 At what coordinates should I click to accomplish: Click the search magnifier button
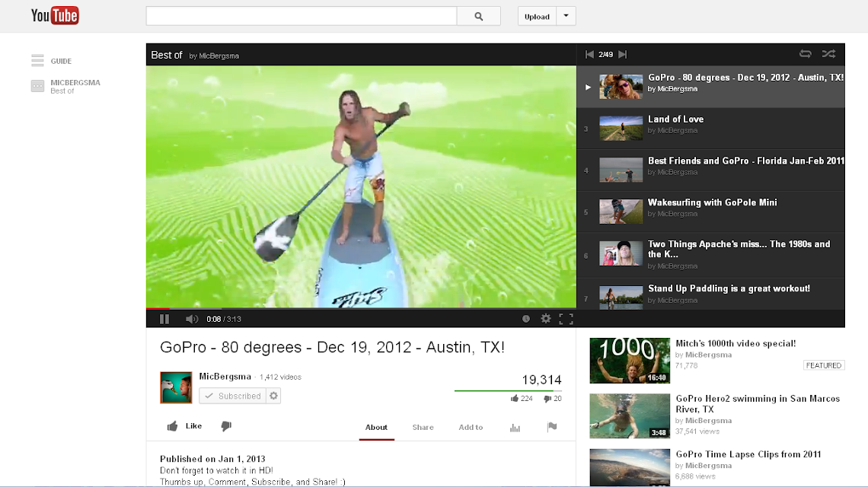coord(479,17)
